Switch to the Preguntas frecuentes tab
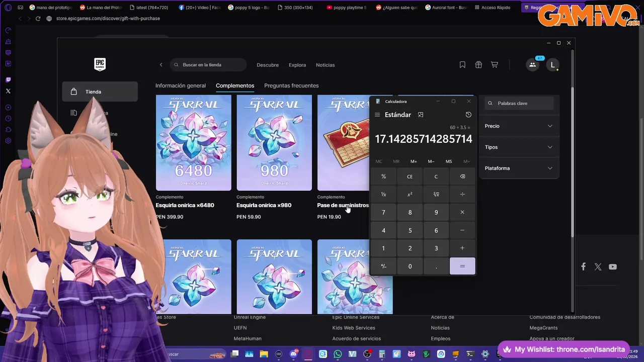Screen dimensions: 644x362 (291, 85)
